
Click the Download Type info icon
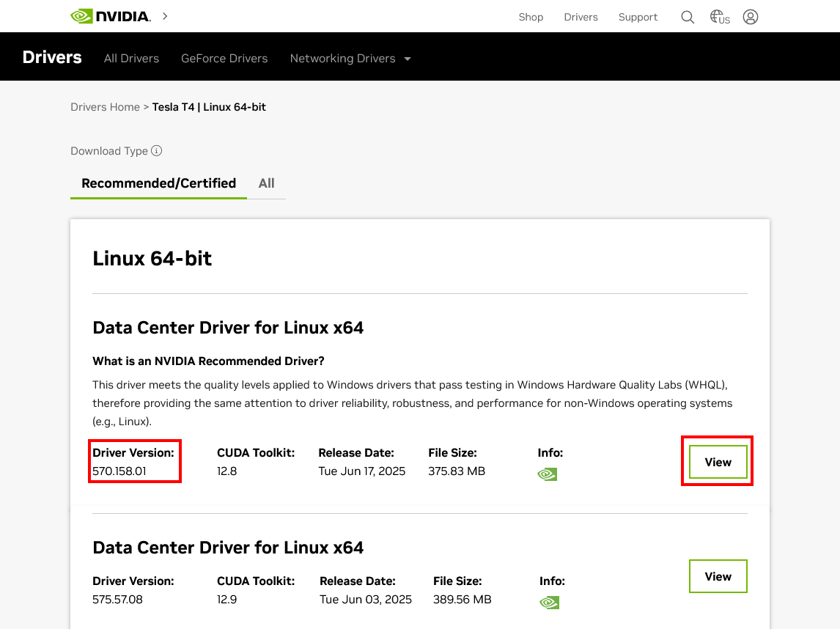(156, 151)
